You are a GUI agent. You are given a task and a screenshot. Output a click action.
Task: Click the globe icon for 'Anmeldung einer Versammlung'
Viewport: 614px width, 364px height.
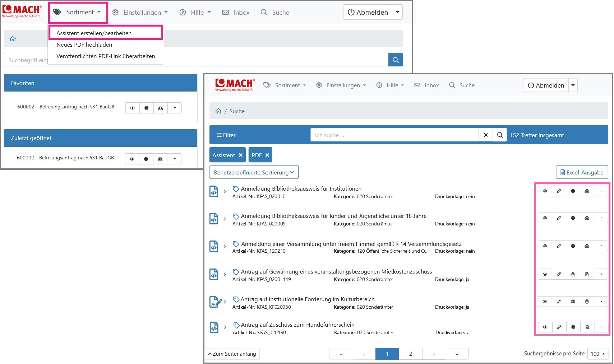pyautogui.click(x=573, y=246)
